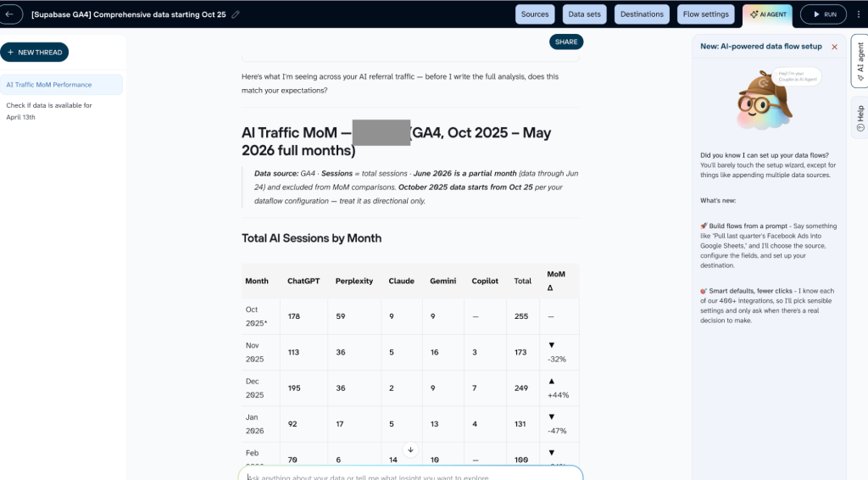Viewport: 868px width, 480px height.
Task: Click the Total AI Sessions by Month heading
Action: (311, 238)
